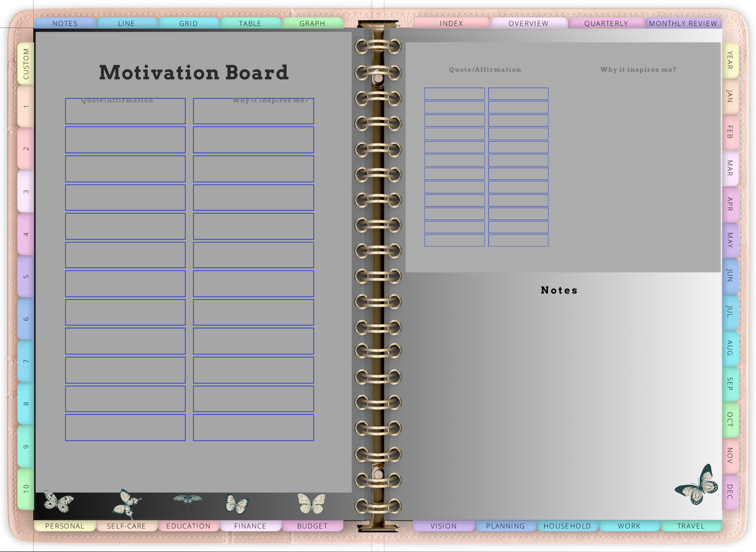Go to the SELF-CARE section tab

[x=126, y=526]
